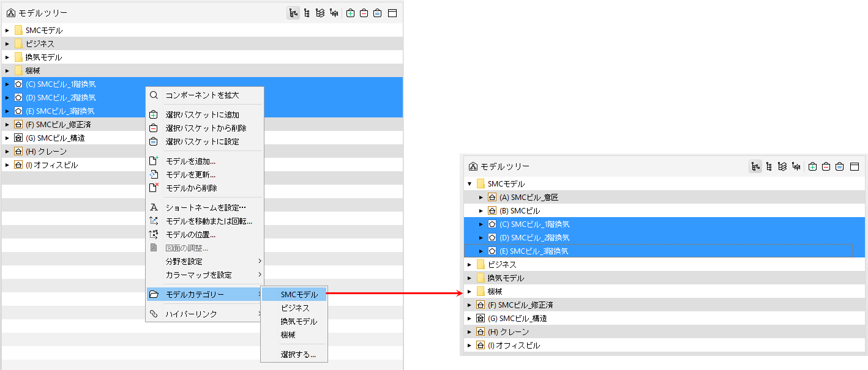Image resolution: width=868 pixels, height=370 pixels.
Task: Click delete-document icon beside モデルから削除
Action: click(154, 188)
